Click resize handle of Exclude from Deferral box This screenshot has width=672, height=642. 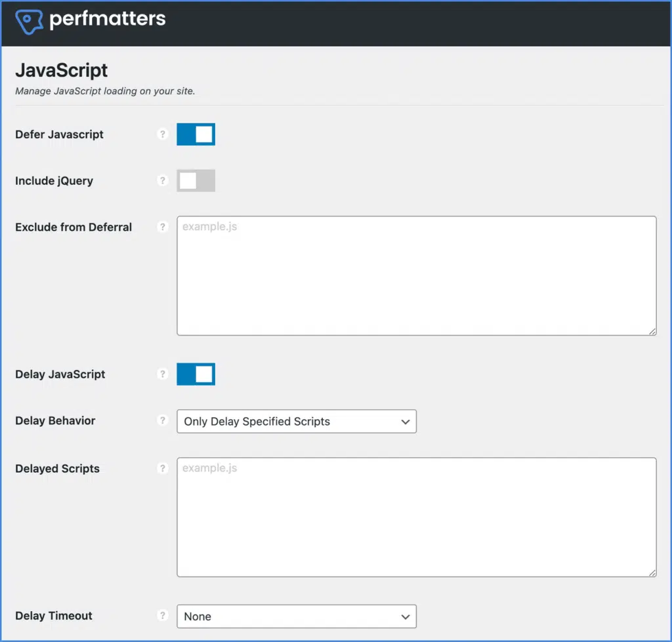652,331
